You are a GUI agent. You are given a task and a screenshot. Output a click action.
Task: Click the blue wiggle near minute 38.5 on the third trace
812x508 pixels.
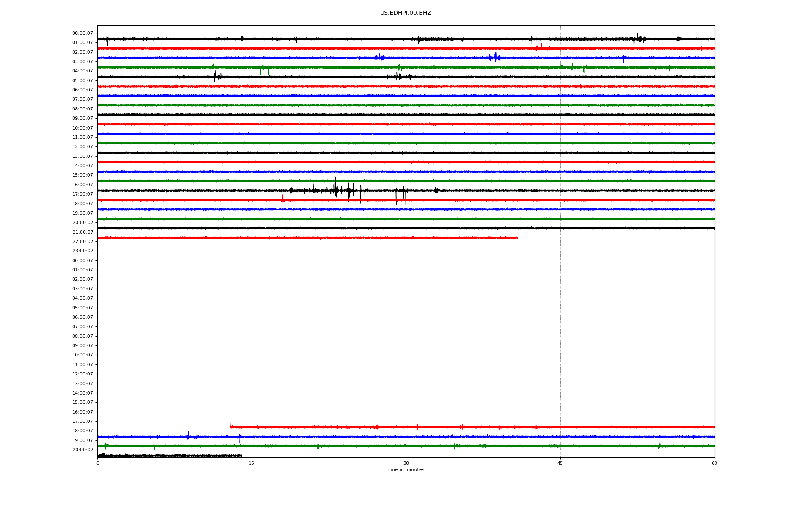pos(495,57)
